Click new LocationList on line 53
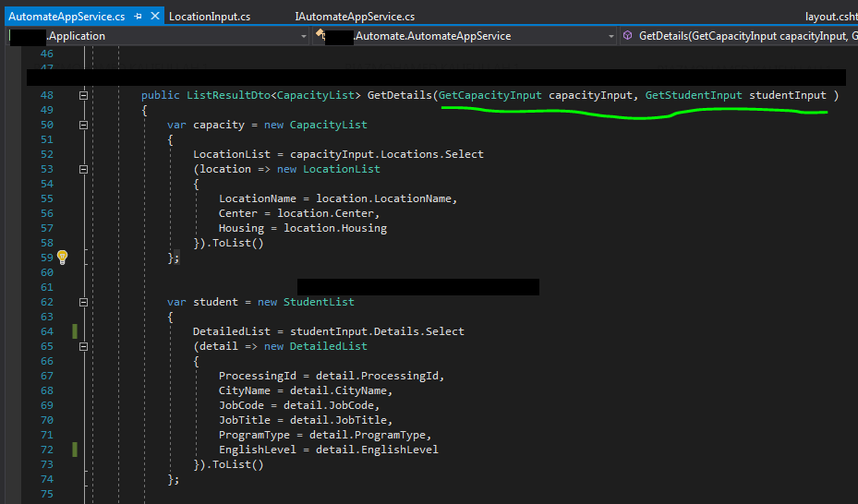 (328, 169)
